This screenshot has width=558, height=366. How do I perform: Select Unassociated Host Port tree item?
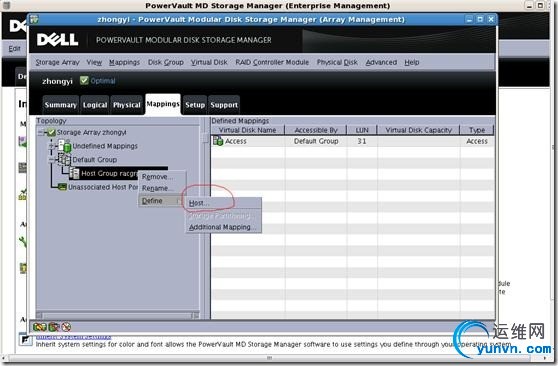pyautogui.click(x=103, y=187)
